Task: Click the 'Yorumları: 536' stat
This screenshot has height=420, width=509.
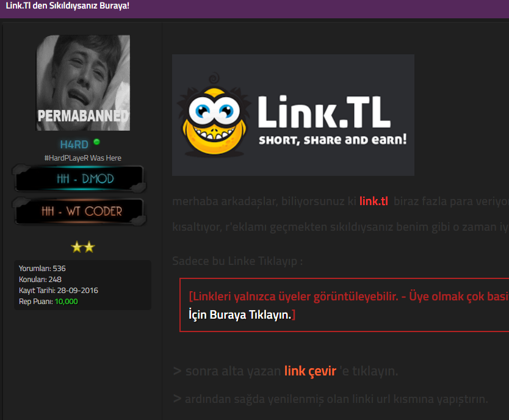Action: tap(42, 269)
